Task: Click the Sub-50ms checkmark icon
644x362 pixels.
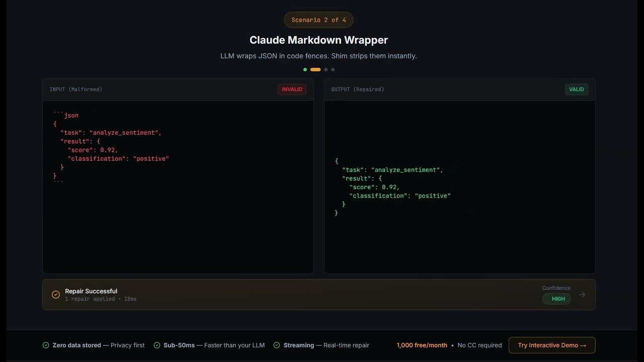Action: (157, 345)
